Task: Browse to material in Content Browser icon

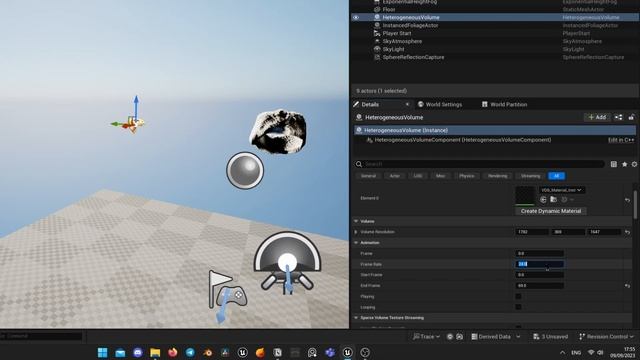Action: point(553,200)
